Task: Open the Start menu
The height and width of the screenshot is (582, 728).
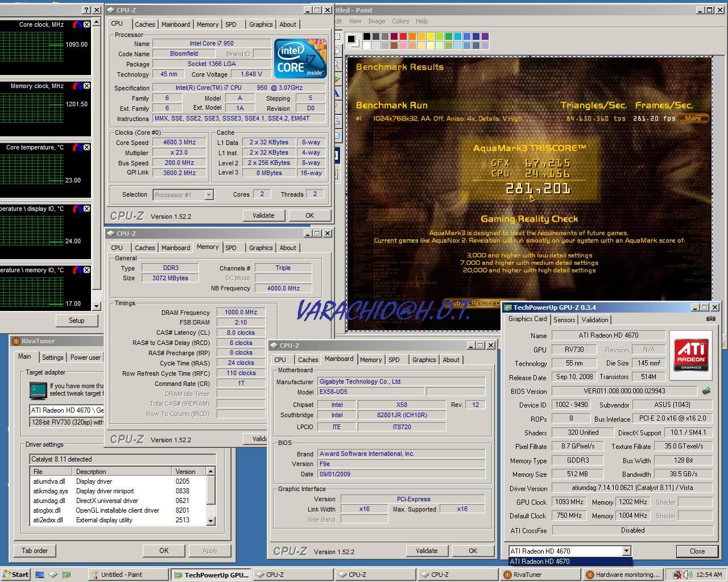Action: click(15, 575)
